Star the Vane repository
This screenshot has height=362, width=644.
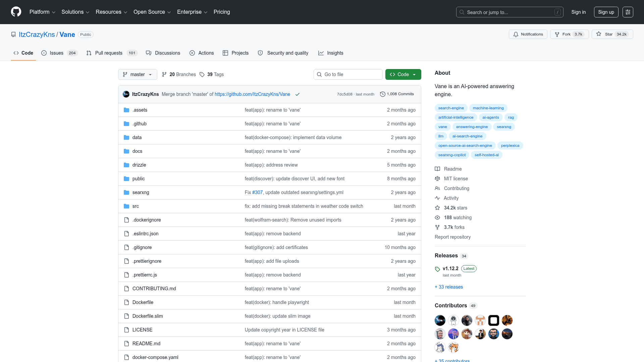coord(612,34)
